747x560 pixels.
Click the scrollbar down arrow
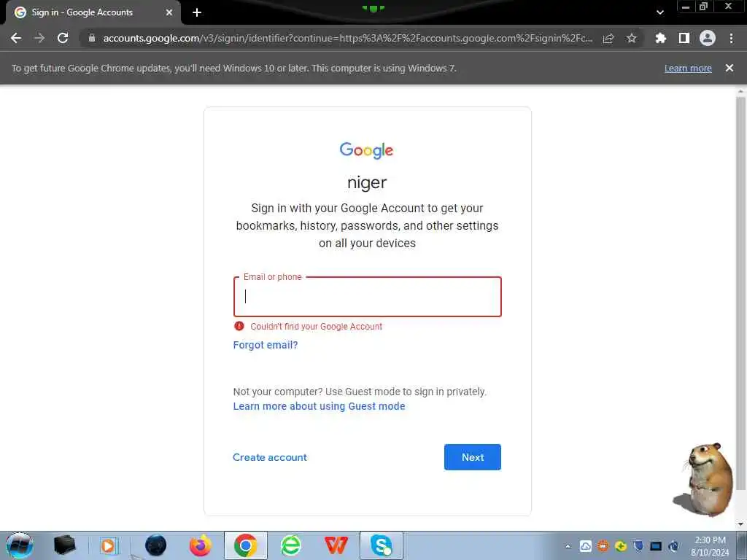tap(740, 524)
